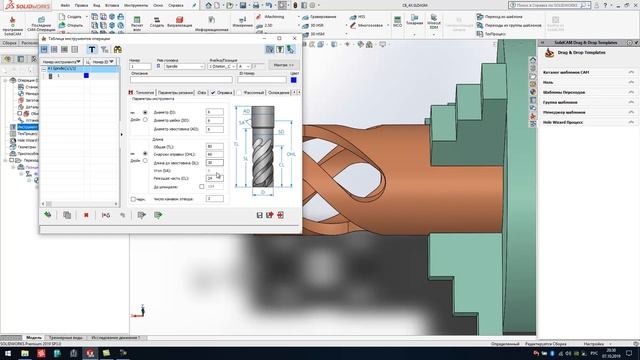
Task: Open the Вставка menu
Action: [112, 6]
